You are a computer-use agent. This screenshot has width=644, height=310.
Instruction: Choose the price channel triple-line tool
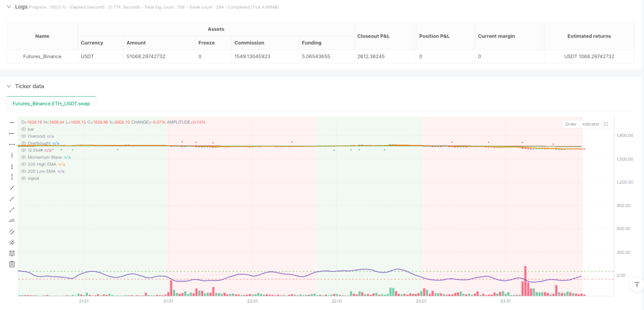[x=12, y=242]
